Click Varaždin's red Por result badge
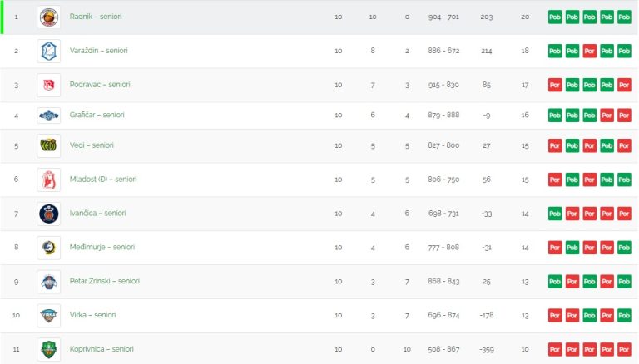Image resolution: width=639 pixels, height=364 pixels. point(589,51)
